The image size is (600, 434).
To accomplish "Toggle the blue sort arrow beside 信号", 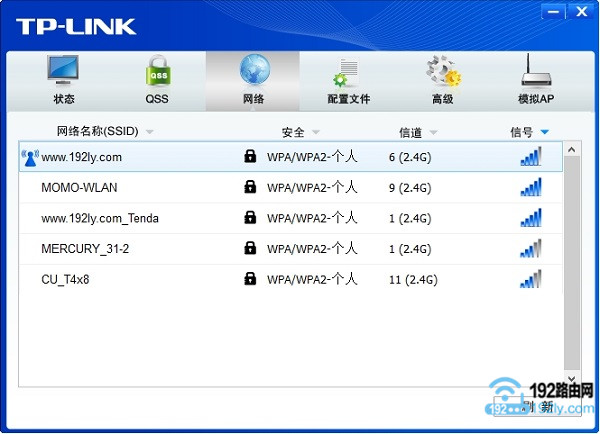I will [x=545, y=132].
